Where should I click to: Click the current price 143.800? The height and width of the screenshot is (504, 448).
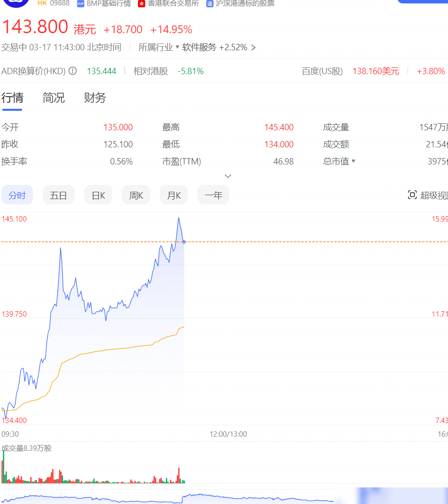[x=35, y=27]
